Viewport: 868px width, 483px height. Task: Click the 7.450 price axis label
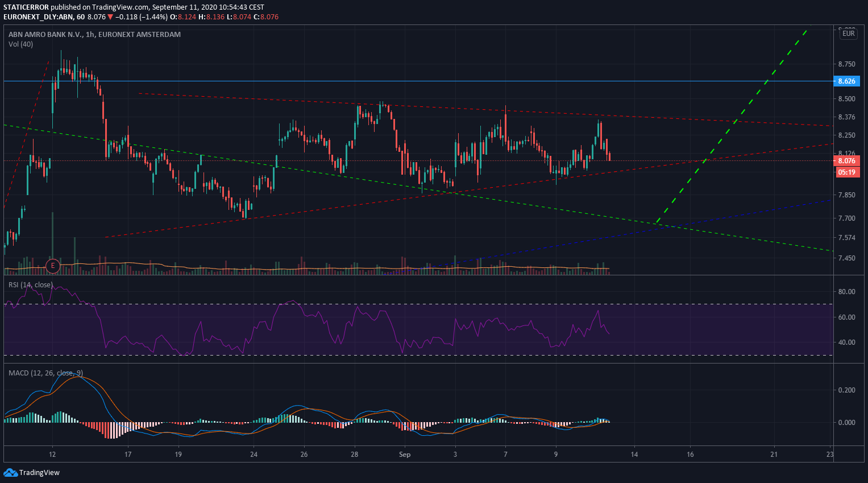pyautogui.click(x=846, y=258)
